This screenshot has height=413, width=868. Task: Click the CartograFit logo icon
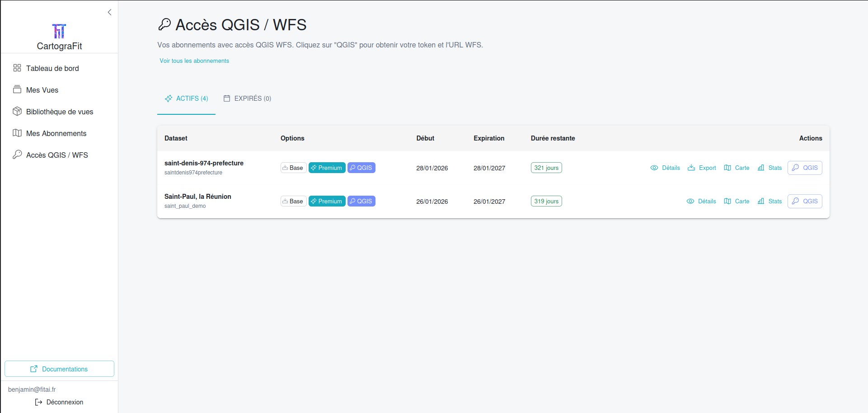[x=59, y=31]
